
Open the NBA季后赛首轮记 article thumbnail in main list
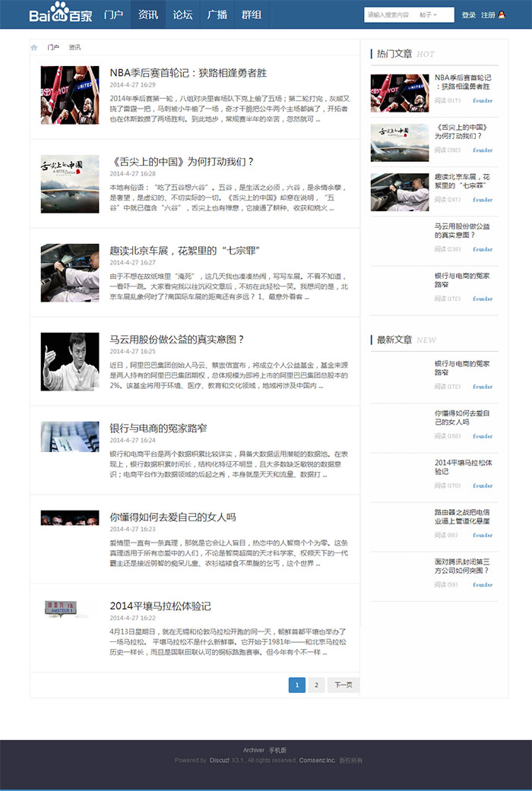click(x=70, y=95)
